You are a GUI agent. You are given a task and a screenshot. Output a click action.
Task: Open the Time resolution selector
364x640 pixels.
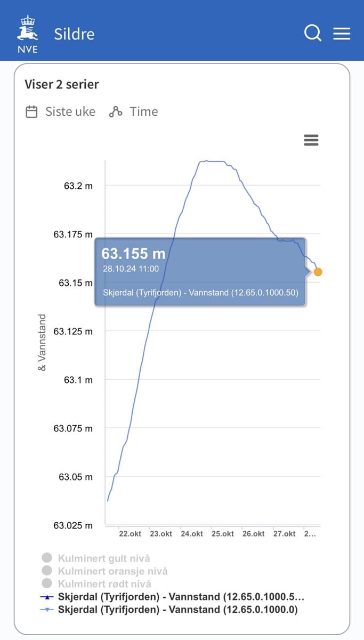click(x=143, y=112)
